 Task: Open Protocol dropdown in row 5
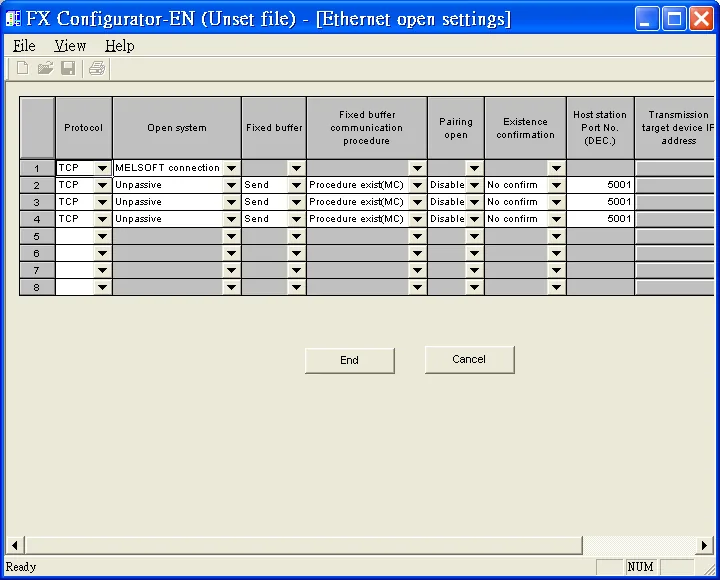[102, 236]
